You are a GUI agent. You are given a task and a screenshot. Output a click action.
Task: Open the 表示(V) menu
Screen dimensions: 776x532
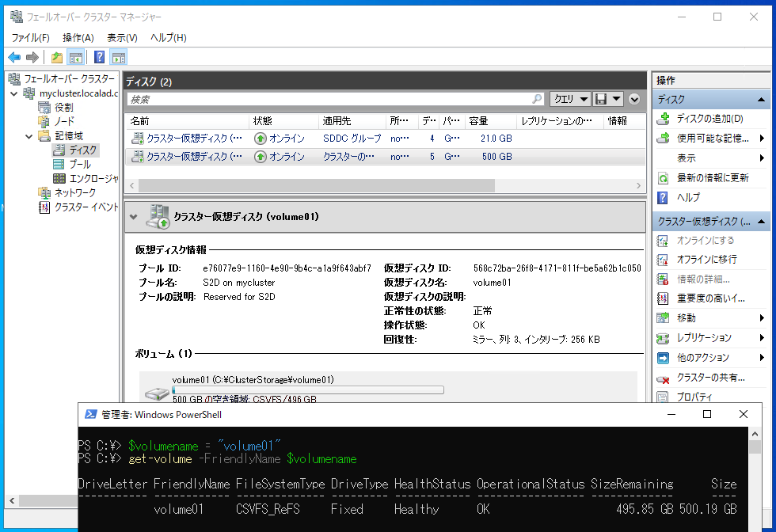click(x=120, y=37)
